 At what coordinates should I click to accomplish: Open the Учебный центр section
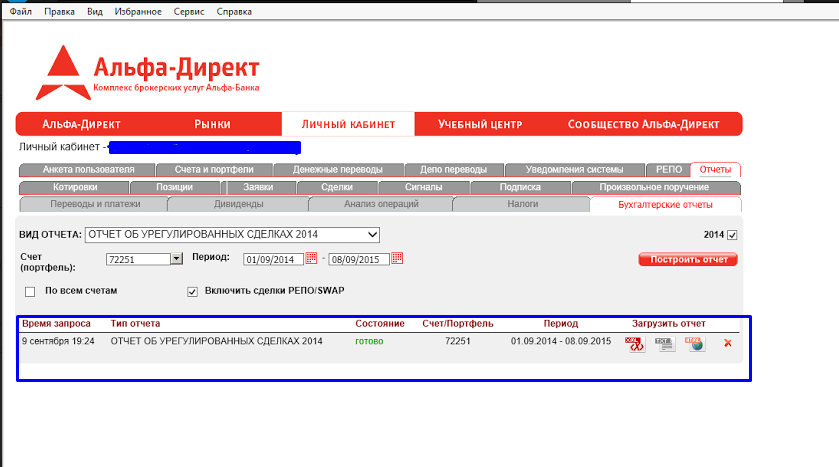480,124
